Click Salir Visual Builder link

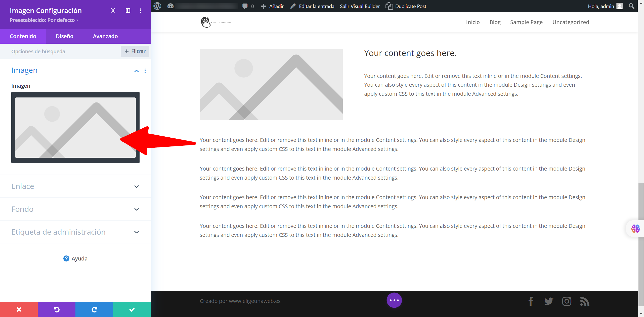coord(360,6)
